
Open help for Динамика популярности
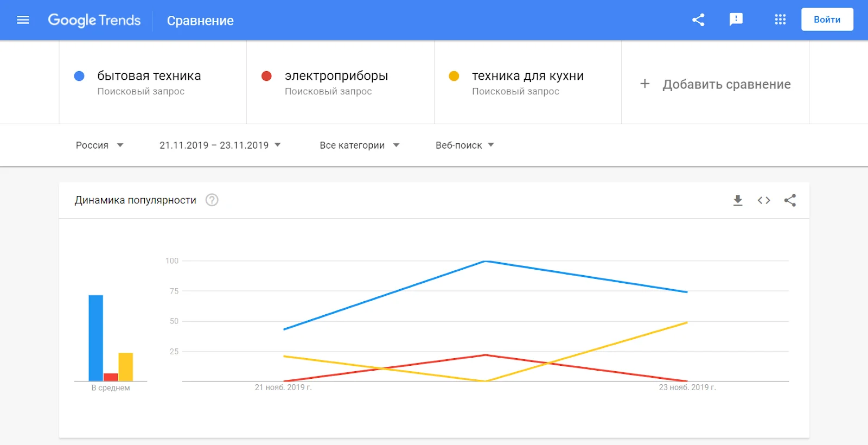(212, 200)
